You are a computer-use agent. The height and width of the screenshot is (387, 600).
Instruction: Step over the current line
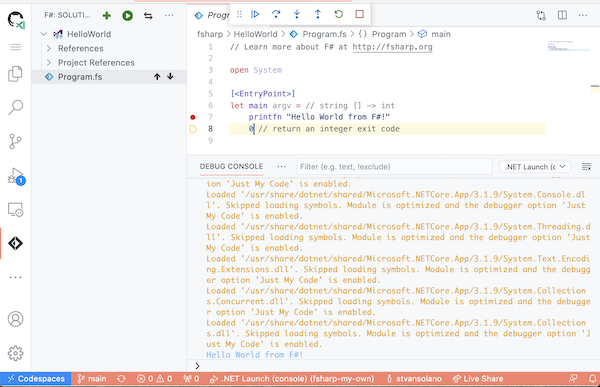click(276, 15)
